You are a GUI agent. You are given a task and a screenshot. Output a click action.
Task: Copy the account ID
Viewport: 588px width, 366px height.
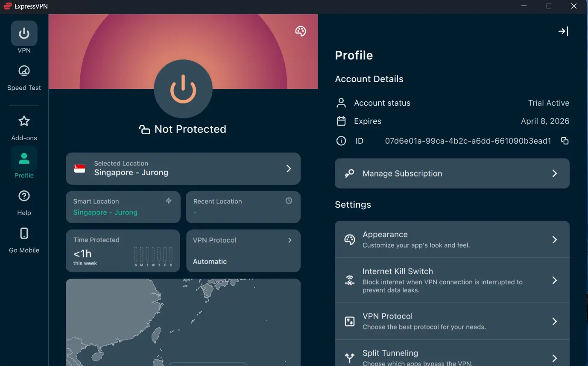click(565, 141)
